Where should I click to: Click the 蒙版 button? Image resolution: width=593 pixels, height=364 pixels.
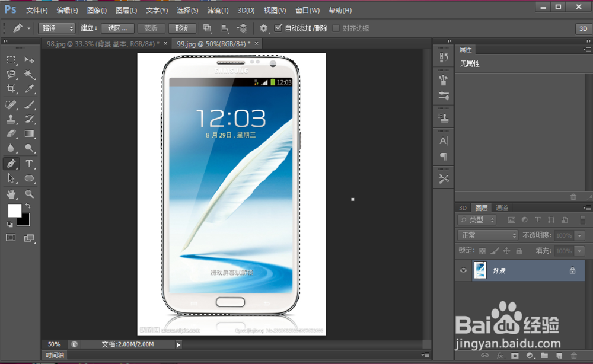[x=151, y=28]
